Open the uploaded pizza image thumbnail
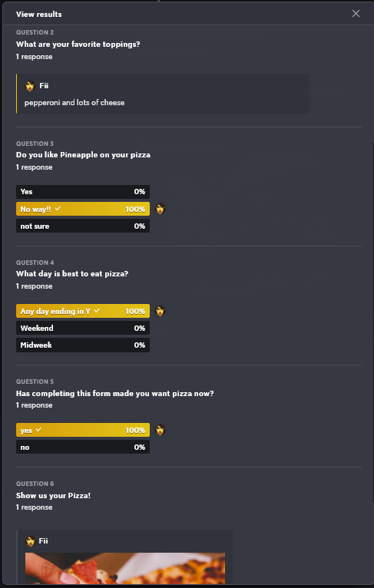This screenshot has height=588, width=374. click(x=125, y=568)
